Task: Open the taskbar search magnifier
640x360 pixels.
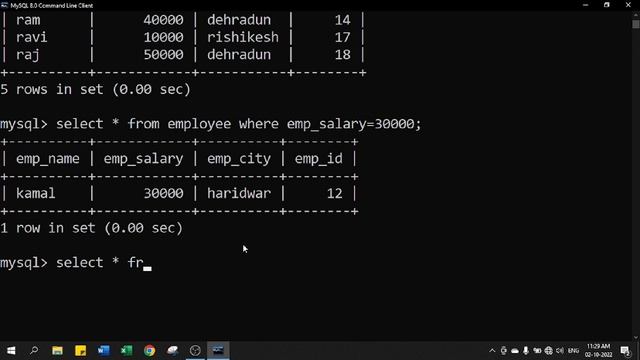Action: (34, 351)
